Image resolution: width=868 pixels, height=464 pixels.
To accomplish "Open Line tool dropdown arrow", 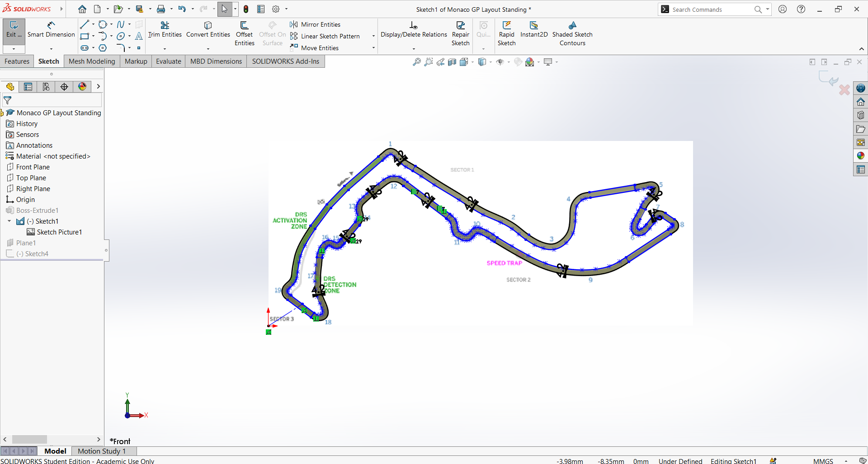I will [93, 24].
